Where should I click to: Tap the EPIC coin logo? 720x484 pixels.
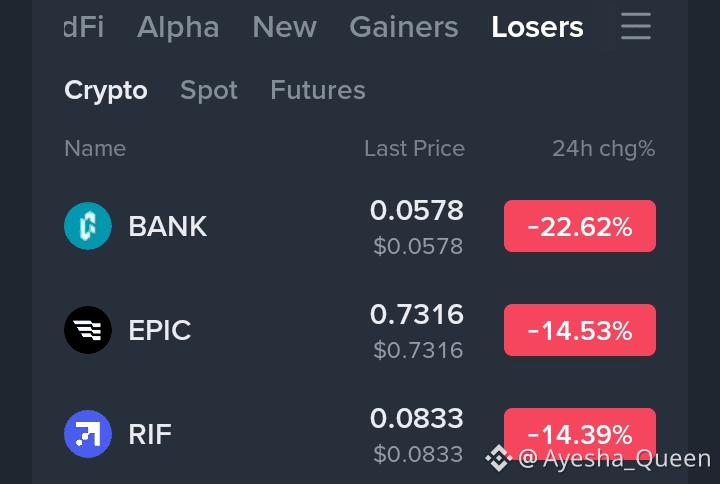tap(88, 330)
